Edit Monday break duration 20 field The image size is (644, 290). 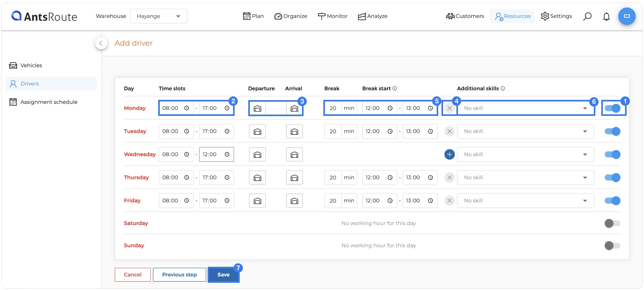333,108
